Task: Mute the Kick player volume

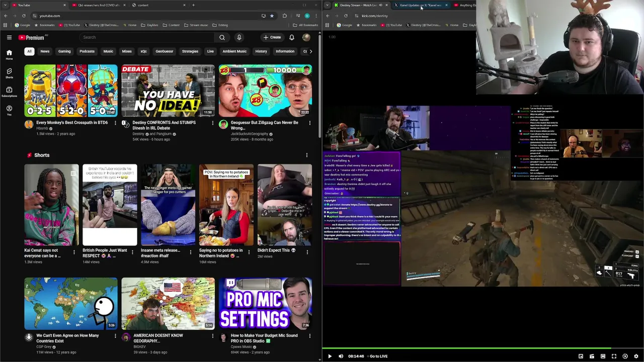Action: point(341,356)
